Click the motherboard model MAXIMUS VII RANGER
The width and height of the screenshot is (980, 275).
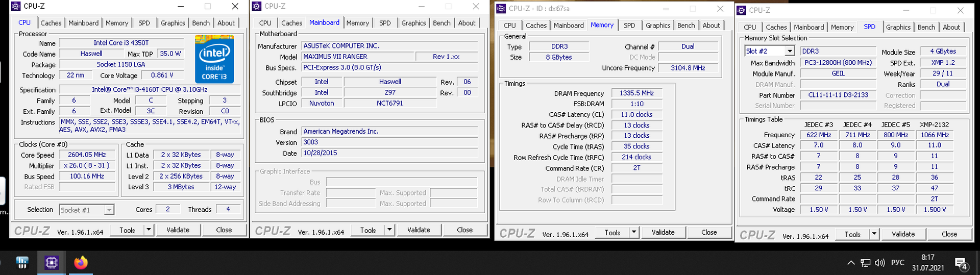[x=357, y=57]
